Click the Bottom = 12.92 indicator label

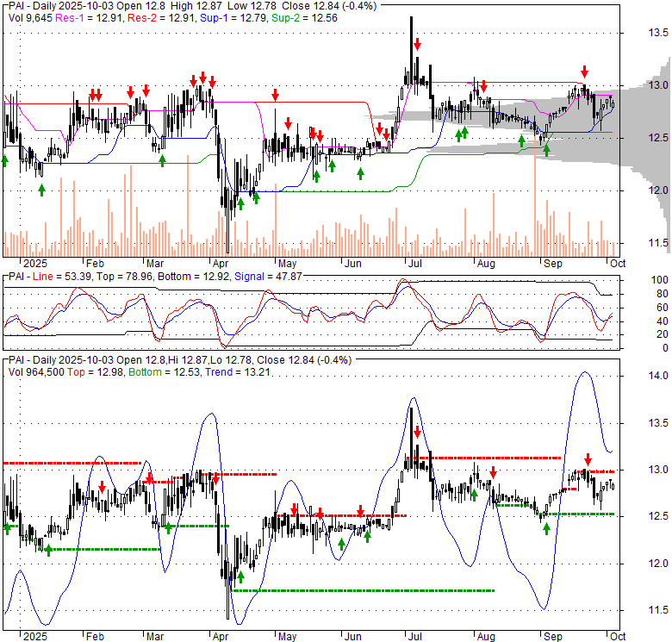193,277
